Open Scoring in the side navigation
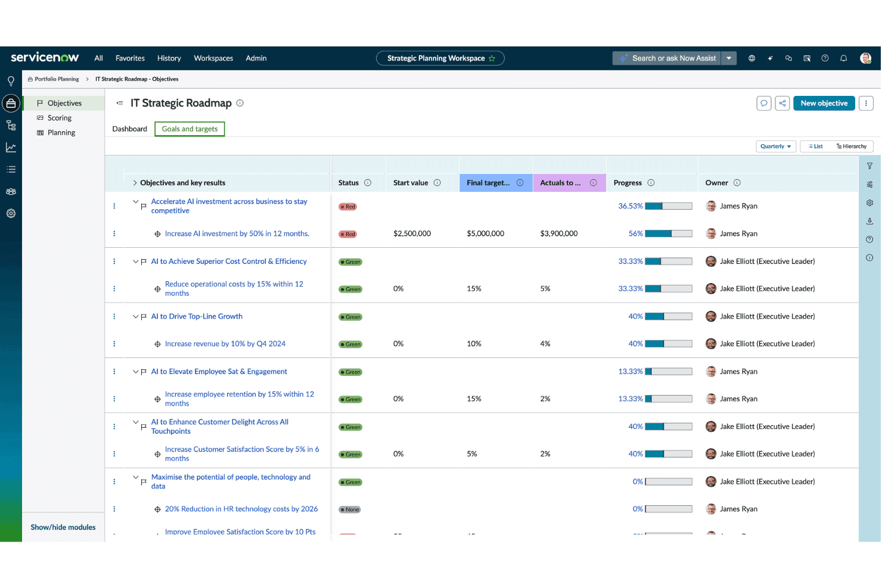 coord(60,118)
